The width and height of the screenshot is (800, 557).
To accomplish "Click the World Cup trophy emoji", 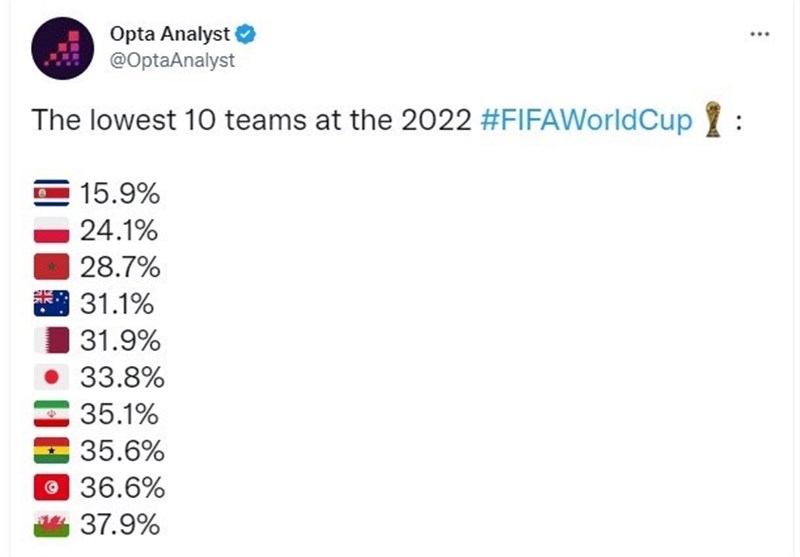I will [712, 120].
